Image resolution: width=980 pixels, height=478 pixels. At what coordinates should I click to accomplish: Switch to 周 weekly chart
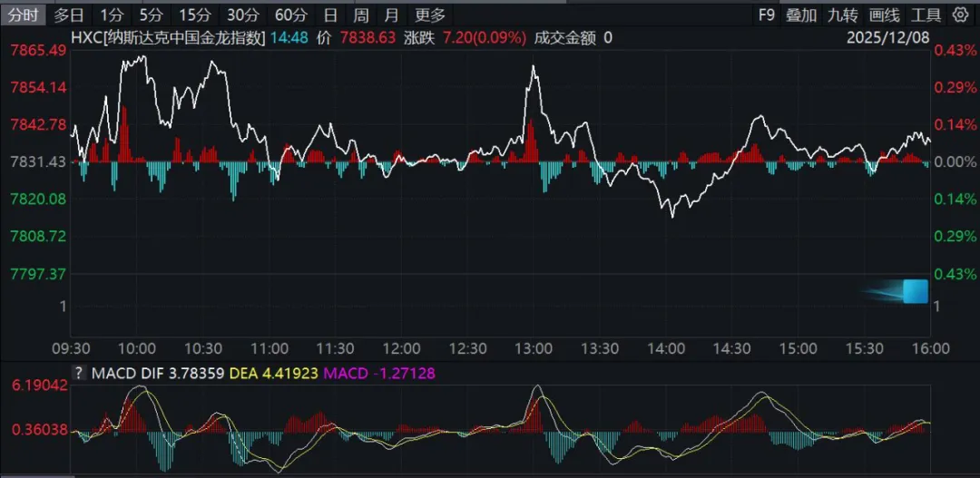click(x=361, y=15)
